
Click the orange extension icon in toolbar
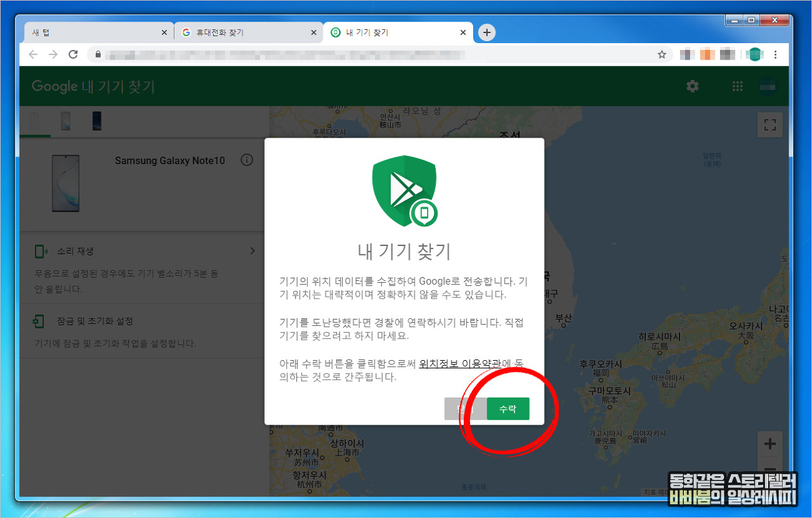click(707, 55)
